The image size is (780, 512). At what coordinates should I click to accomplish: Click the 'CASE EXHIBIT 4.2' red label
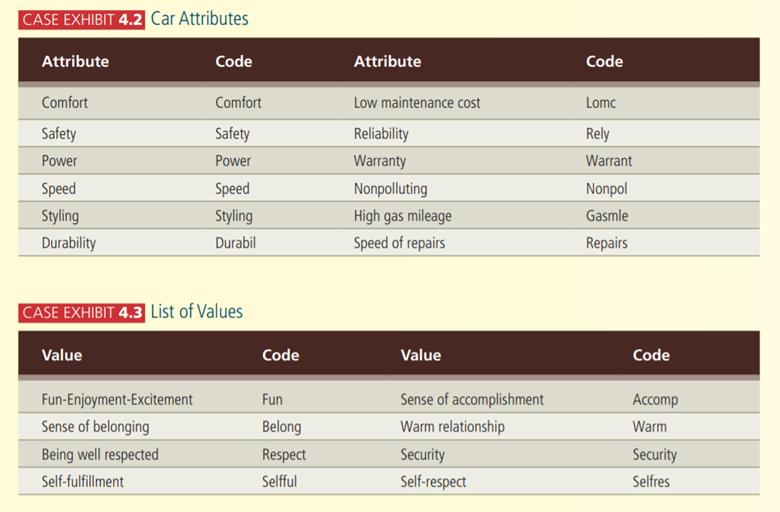82,19
